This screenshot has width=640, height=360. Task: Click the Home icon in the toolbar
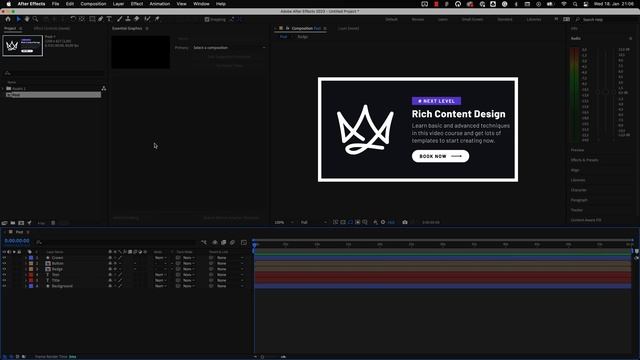[x=8, y=19]
